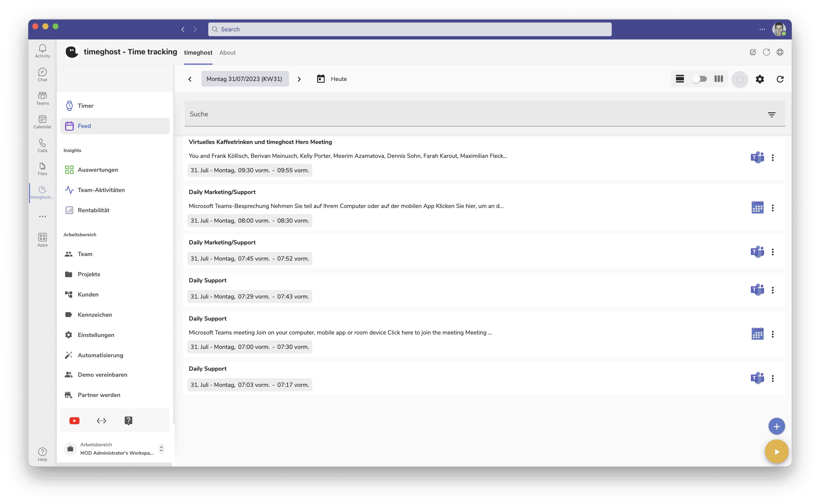Click Teams icon on Daily Marketing/Support 07:45 entry
The image size is (820, 504).
pos(757,252)
